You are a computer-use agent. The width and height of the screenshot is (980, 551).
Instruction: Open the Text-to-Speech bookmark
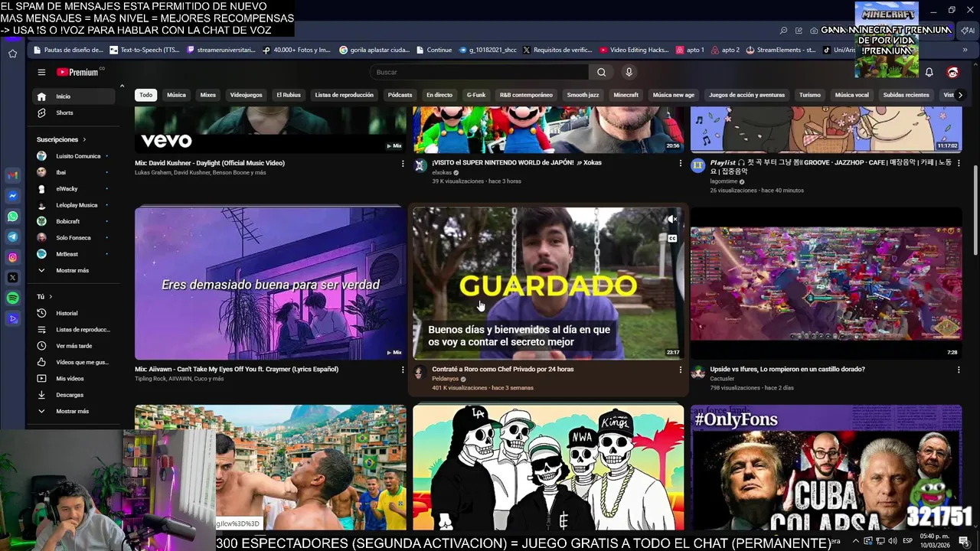coord(145,50)
